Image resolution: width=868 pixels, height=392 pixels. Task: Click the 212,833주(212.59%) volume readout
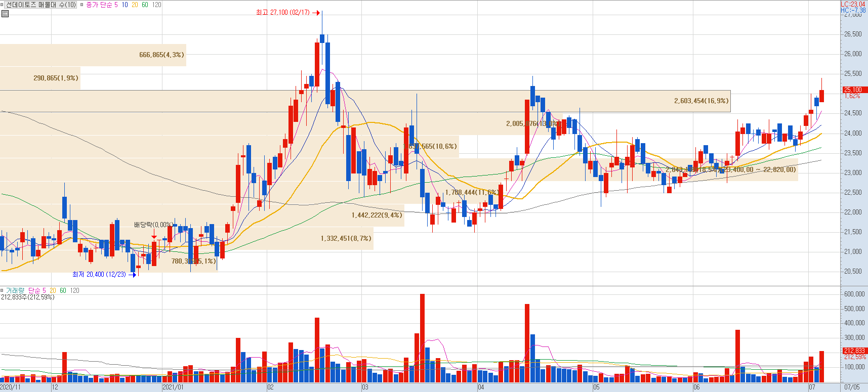coord(28,297)
